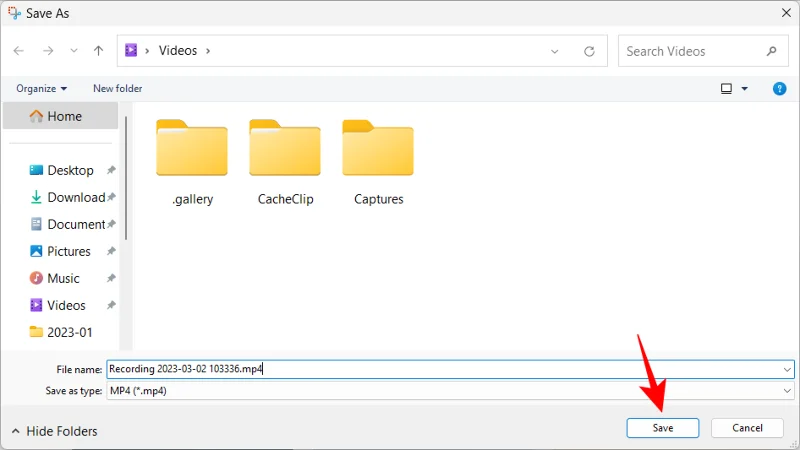Open the recent locations dropdown arrow

click(x=74, y=51)
